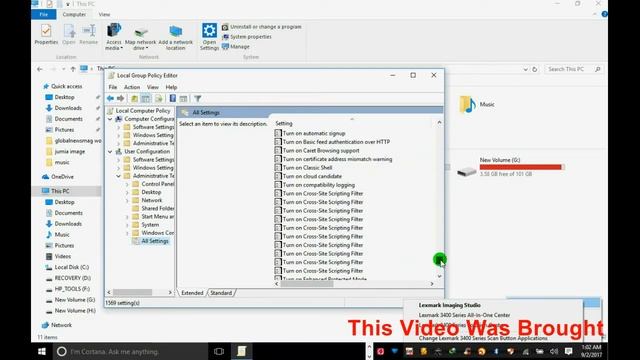Click the Search This PC field

point(573,69)
